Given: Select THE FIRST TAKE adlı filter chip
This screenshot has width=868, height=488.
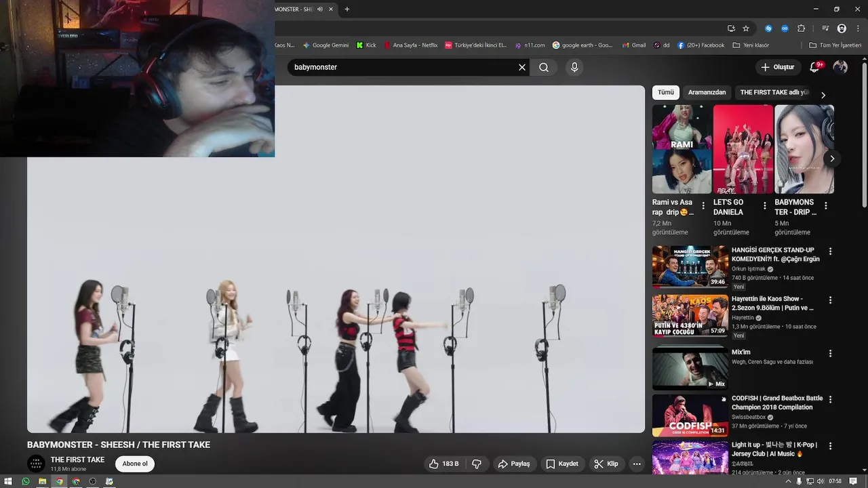Looking at the screenshot, I should [774, 92].
